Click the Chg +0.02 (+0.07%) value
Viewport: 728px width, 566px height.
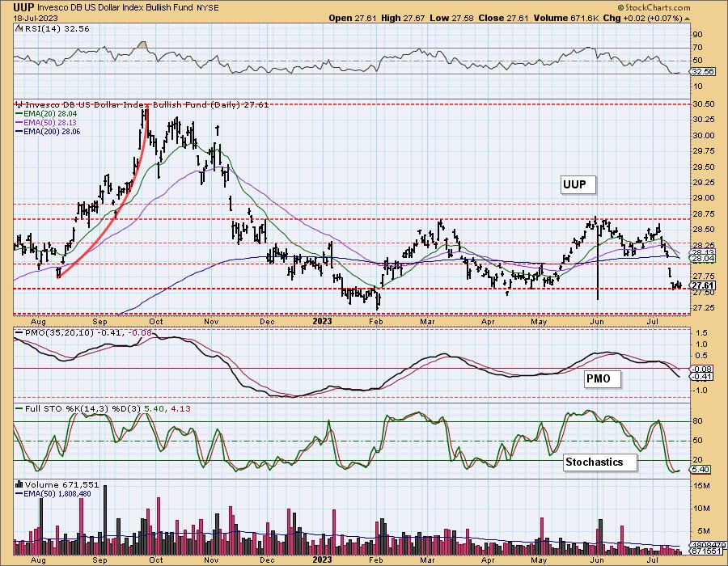pos(643,18)
